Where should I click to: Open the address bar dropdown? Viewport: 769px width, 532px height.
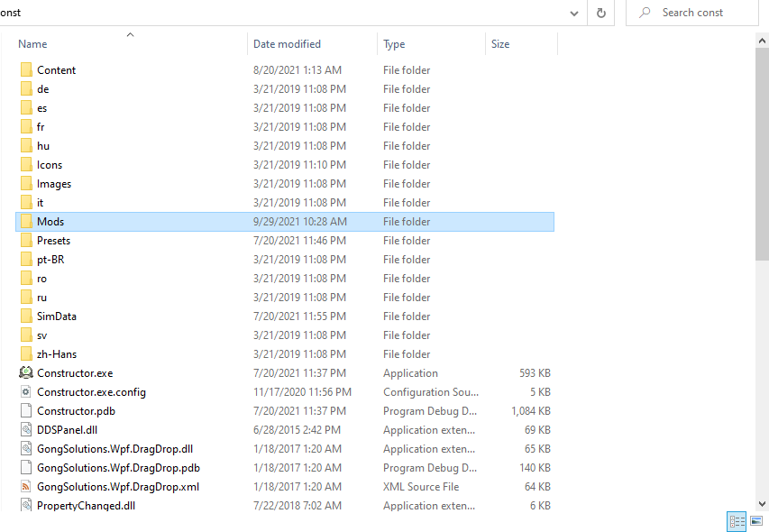coord(574,13)
